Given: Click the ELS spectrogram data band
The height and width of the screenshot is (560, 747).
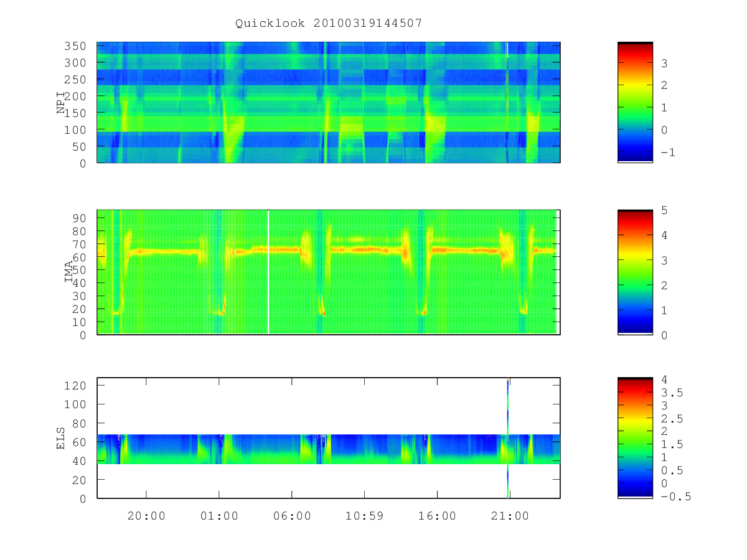Looking at the screenshot, I should click(329, 449).
